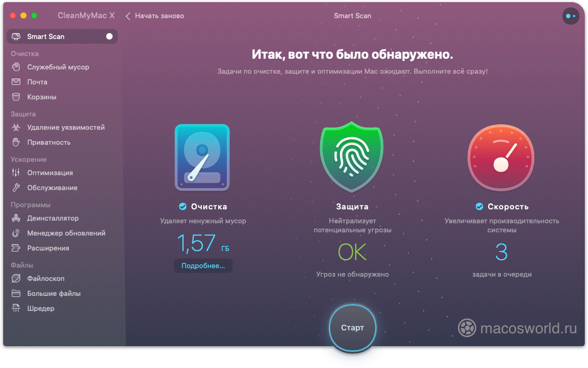Click the green OK protection status
Viewport: 588px width, 368px height.
[352, 252]
